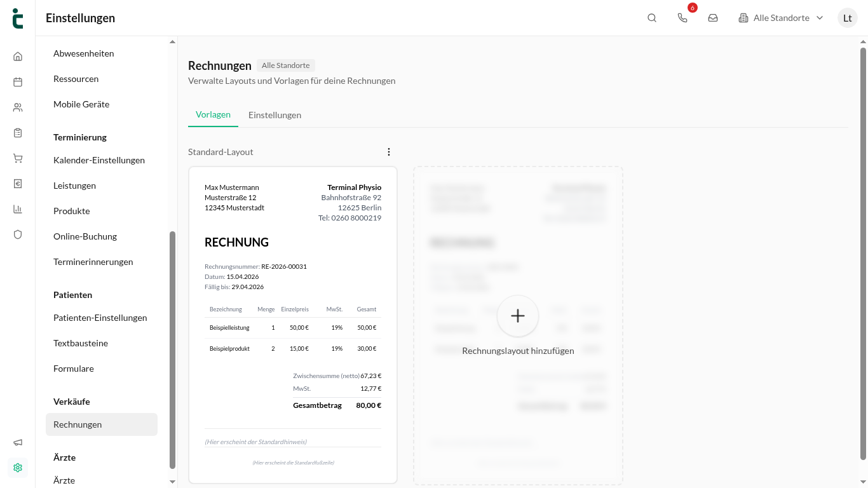Click the settings menu scroll down arrow
The width and height of the screenshot is (868, 488).
(172, 482)
